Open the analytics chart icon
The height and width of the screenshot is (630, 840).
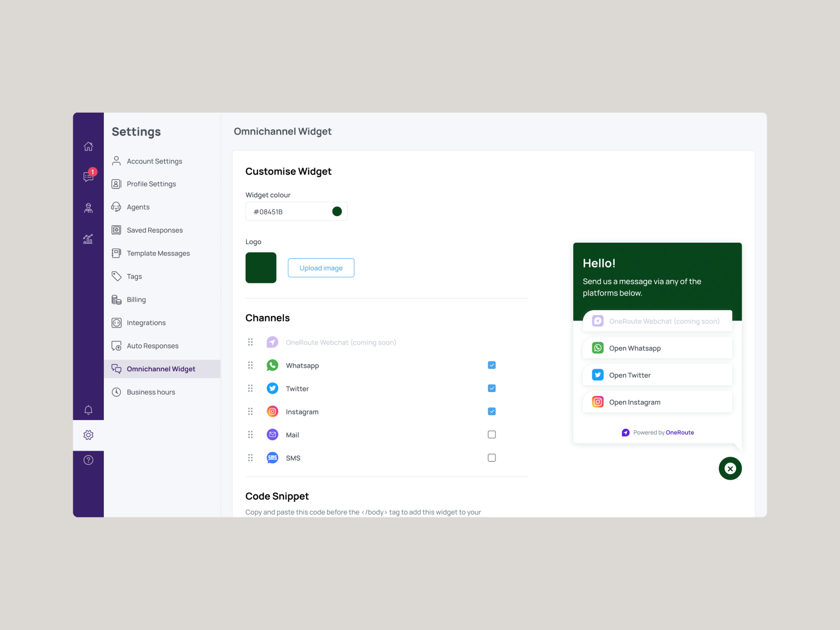coord(88,239)
